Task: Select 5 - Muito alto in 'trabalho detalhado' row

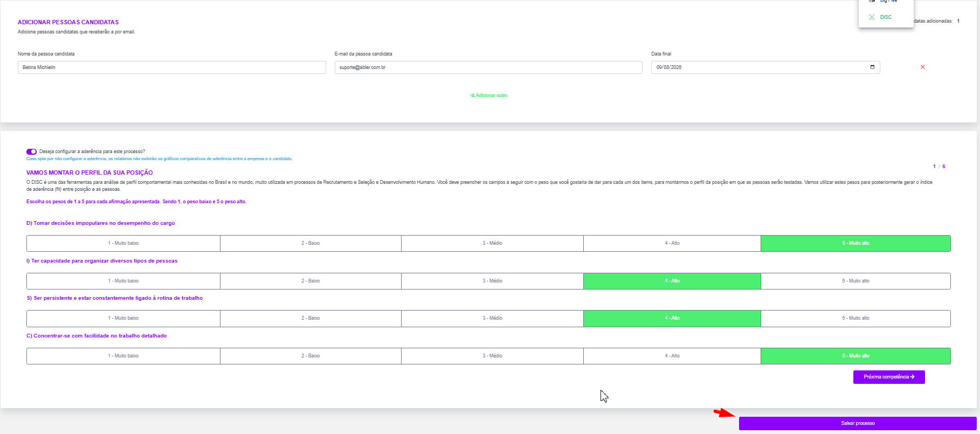Action: (855, 356)
